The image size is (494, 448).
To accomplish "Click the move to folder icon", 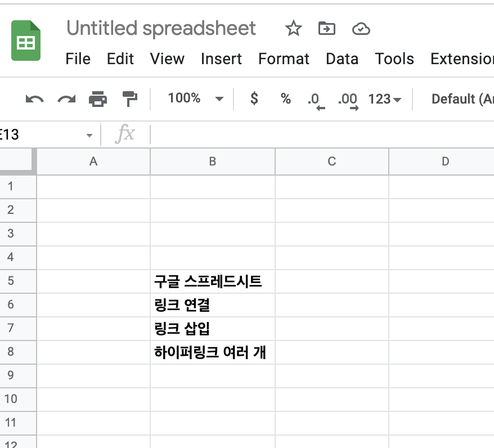I will [x=327, y=29].
